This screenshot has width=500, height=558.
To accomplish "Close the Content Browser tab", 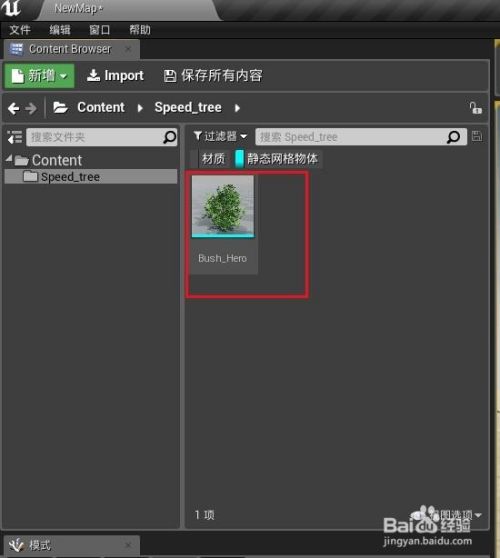I will point(128,49).
